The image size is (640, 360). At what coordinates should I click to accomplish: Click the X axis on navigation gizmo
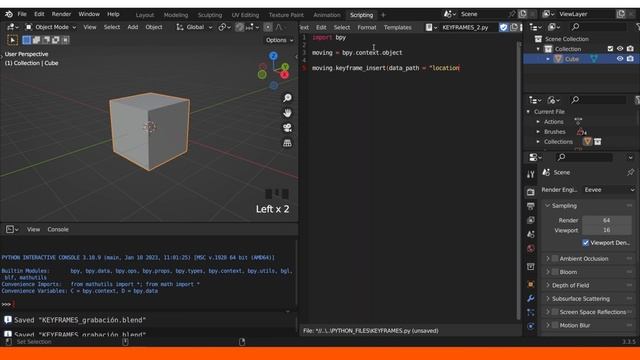[x=284, y=75]
